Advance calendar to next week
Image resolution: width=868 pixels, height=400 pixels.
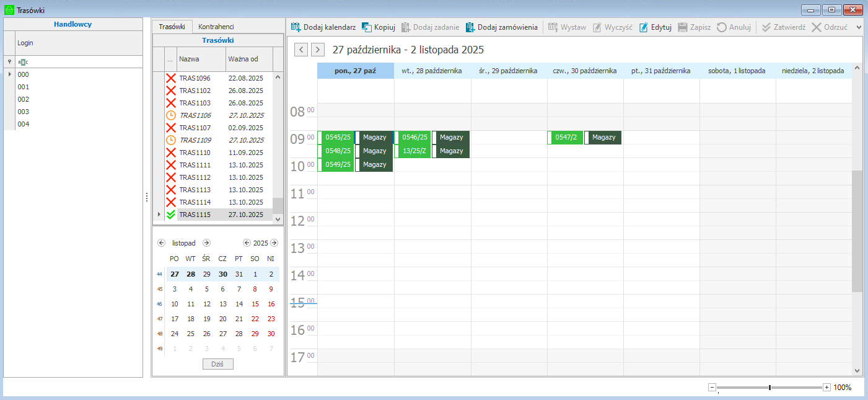click(x=318, y=50)
